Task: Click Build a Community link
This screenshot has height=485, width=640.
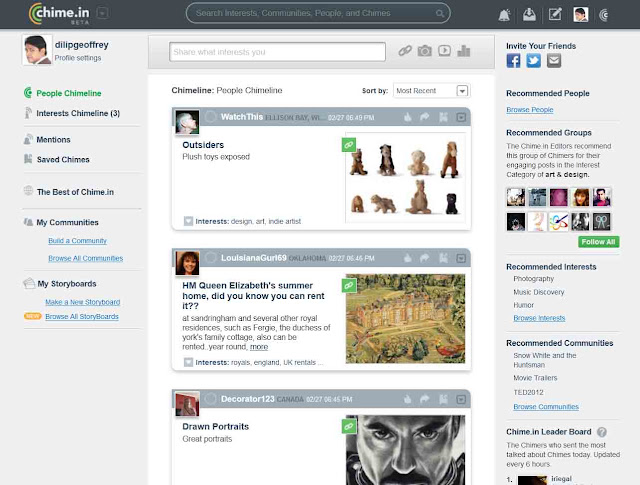Action: [77, 241]
